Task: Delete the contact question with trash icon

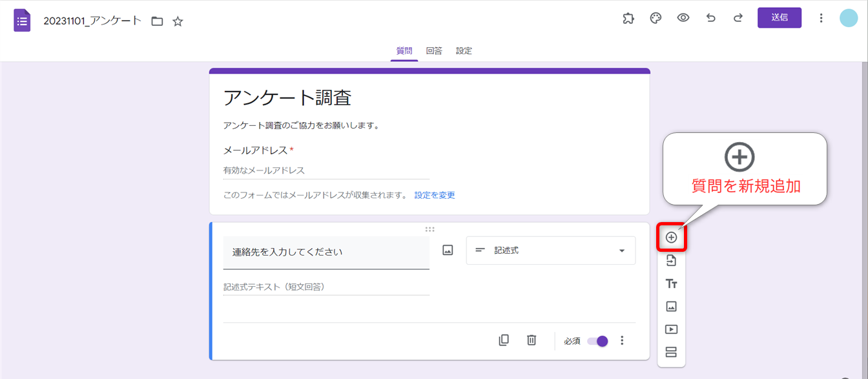Action: (532, 340)
